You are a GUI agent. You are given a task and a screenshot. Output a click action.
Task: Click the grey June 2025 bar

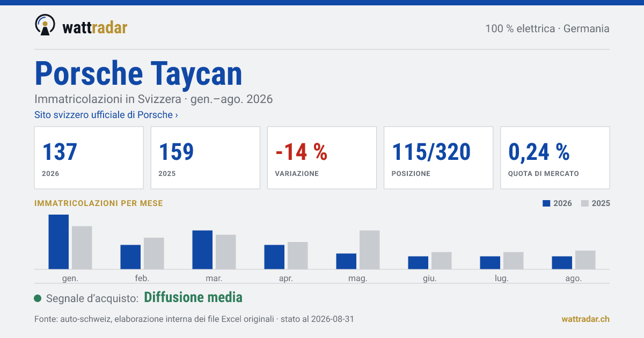coord(442,260)
